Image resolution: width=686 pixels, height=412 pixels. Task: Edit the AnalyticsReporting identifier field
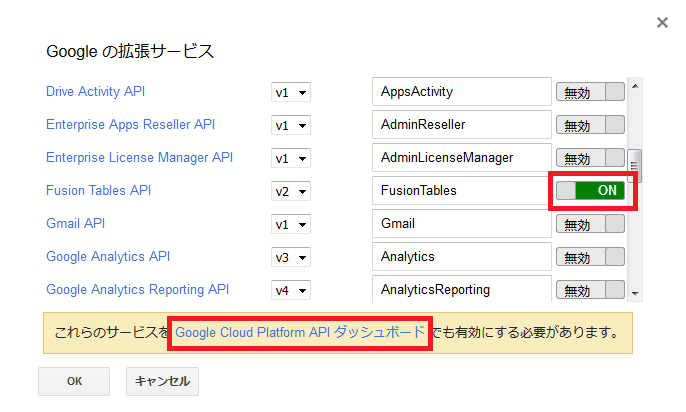[x=462, y=289]
